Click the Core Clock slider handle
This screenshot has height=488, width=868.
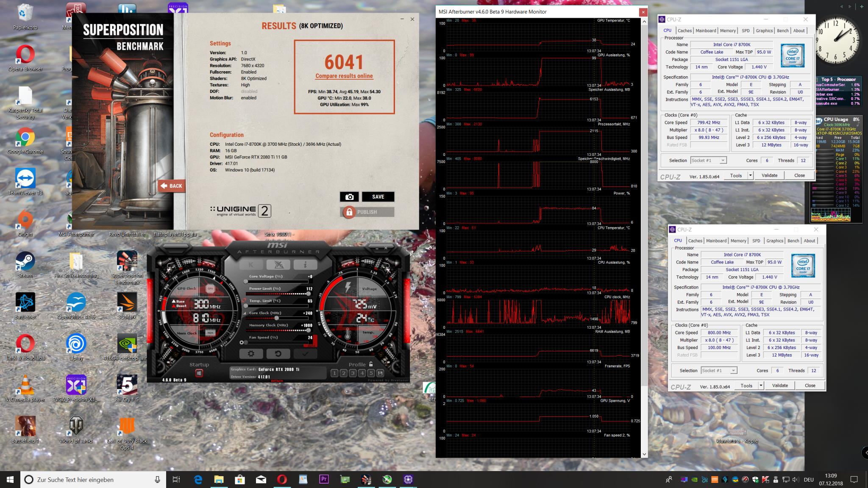click(277, 318)
